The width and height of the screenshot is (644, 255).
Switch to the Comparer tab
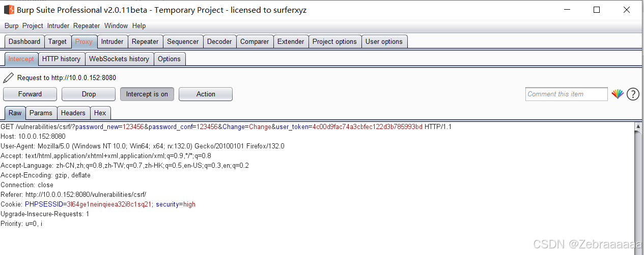255,42
